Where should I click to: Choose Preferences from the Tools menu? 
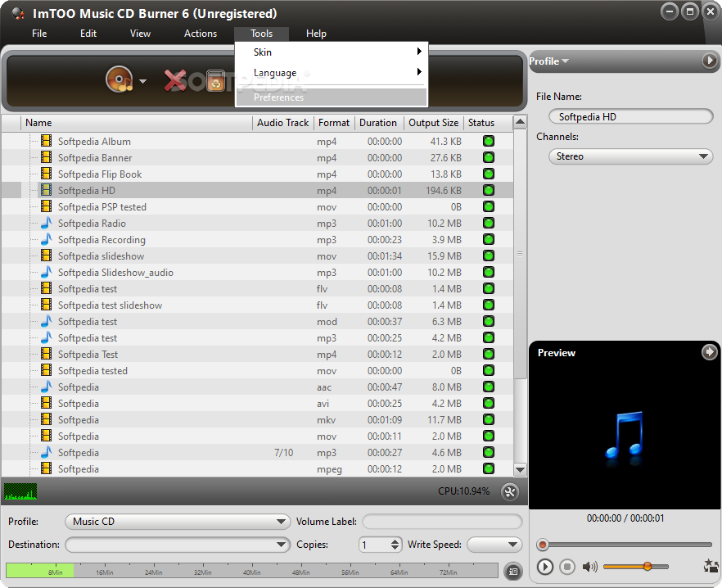pos(332,97)
